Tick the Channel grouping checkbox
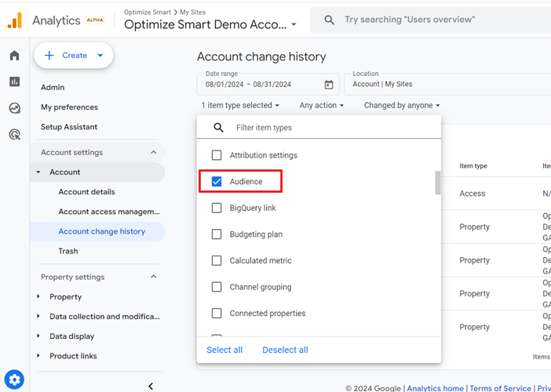Viewport: 551px width, 392px height. pyautogui.click(x=217, y=287)
